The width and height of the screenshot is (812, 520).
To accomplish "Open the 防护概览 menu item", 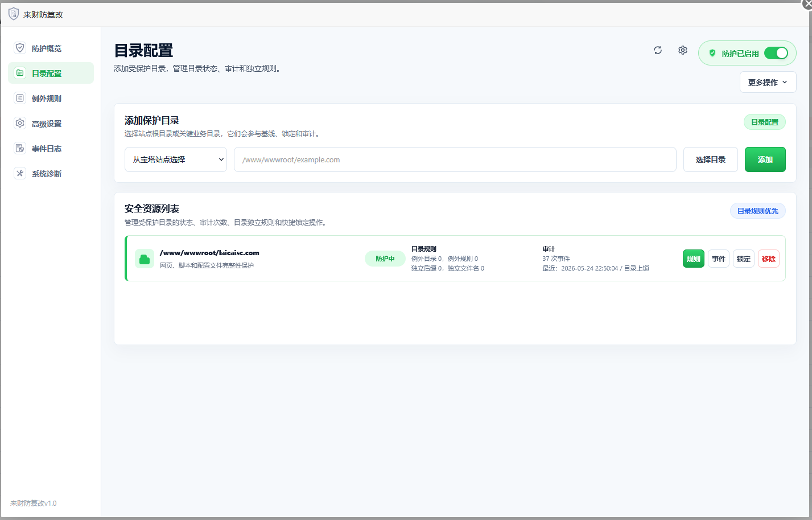I will (51, 48).
